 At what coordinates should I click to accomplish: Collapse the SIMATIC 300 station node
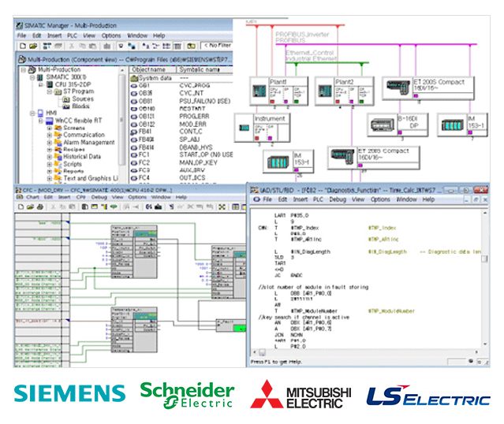[32, 77]
